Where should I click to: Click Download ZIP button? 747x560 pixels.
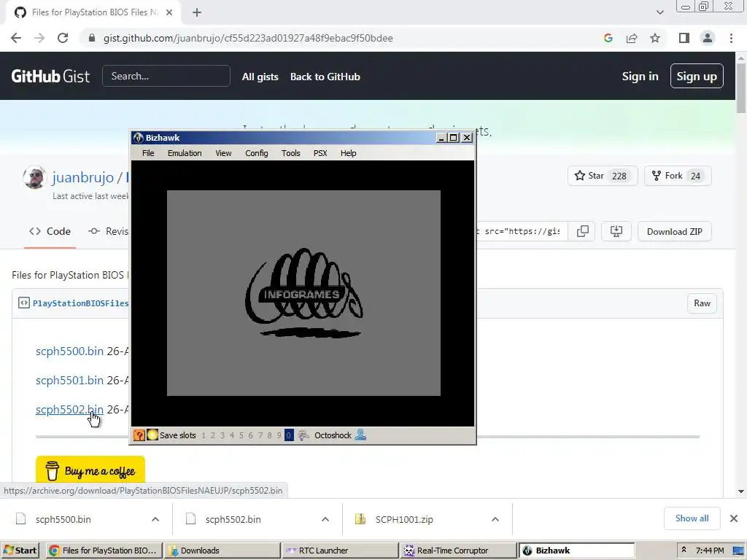(x=674, y=231)
